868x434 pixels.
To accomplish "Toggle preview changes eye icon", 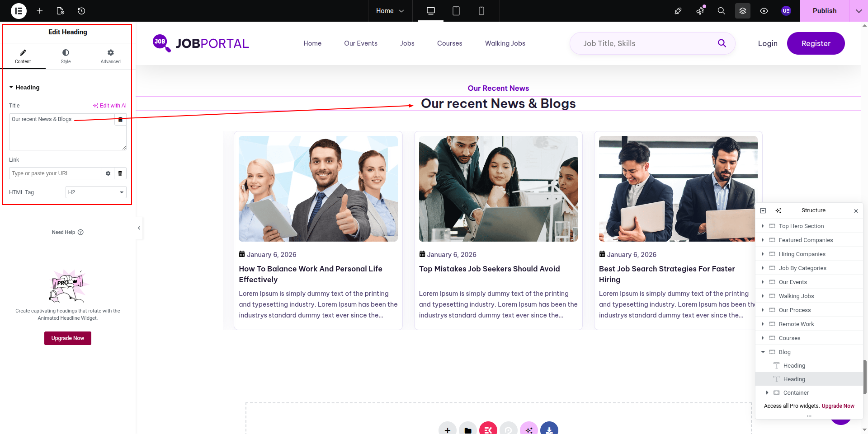I will (764, 11).
